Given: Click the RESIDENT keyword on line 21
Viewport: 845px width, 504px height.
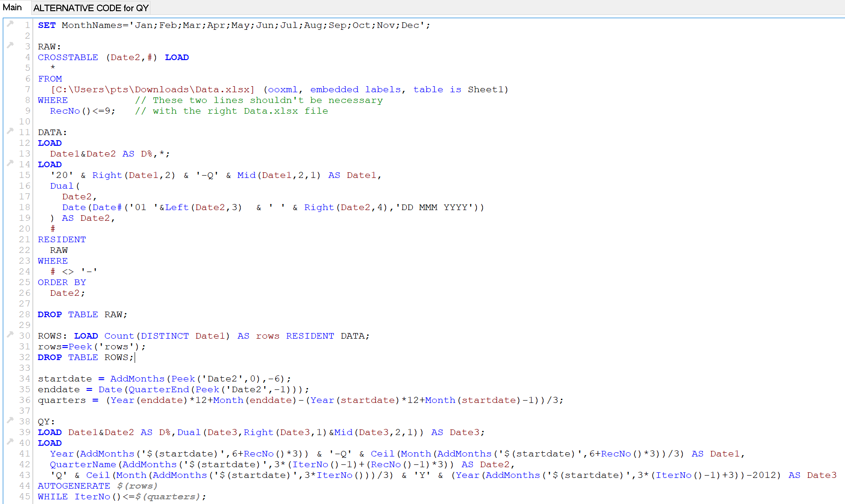Looking at the screenshot, I should click(62, 239).
